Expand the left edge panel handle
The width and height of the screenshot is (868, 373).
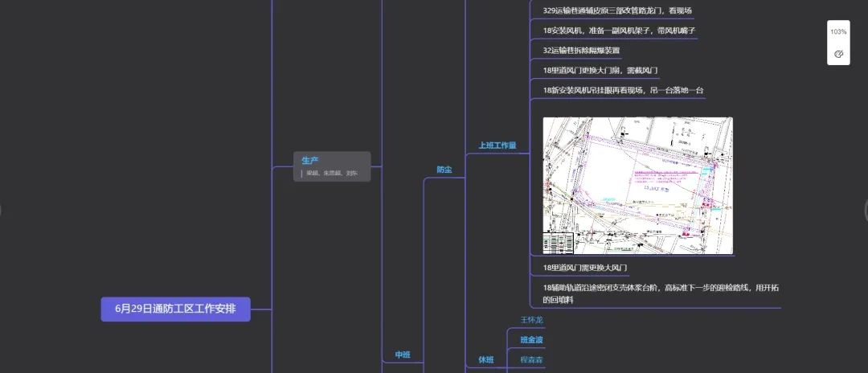click(x=2, y=210)
